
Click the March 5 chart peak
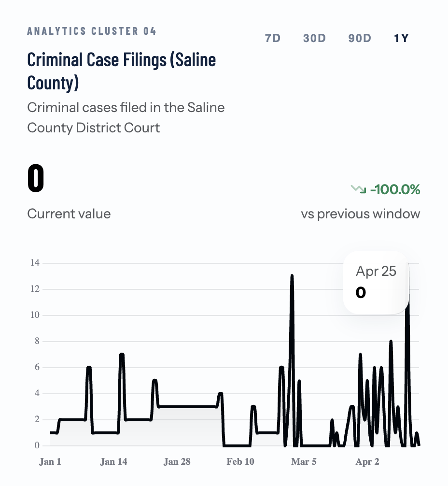(x=292, y=275)
